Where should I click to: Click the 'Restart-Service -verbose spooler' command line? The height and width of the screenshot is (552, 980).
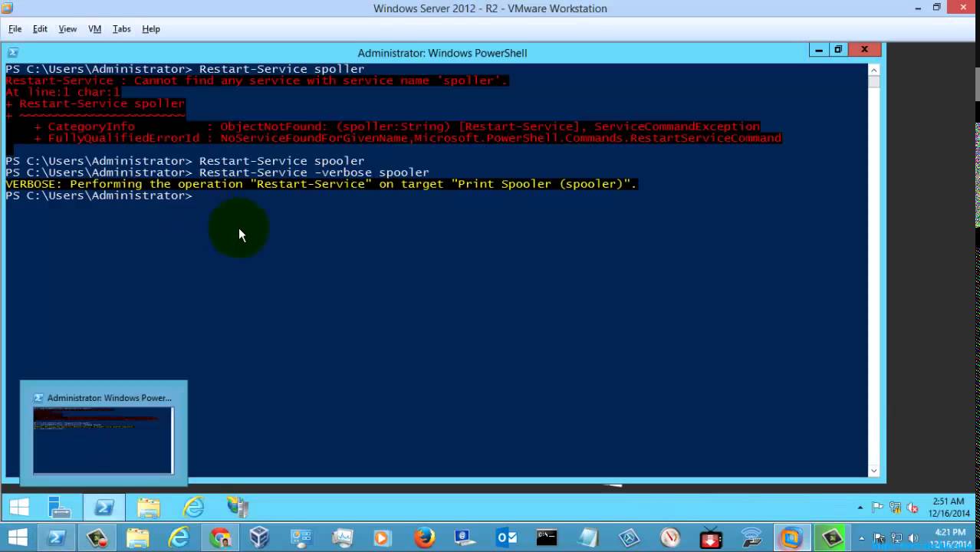click(314, 172)
